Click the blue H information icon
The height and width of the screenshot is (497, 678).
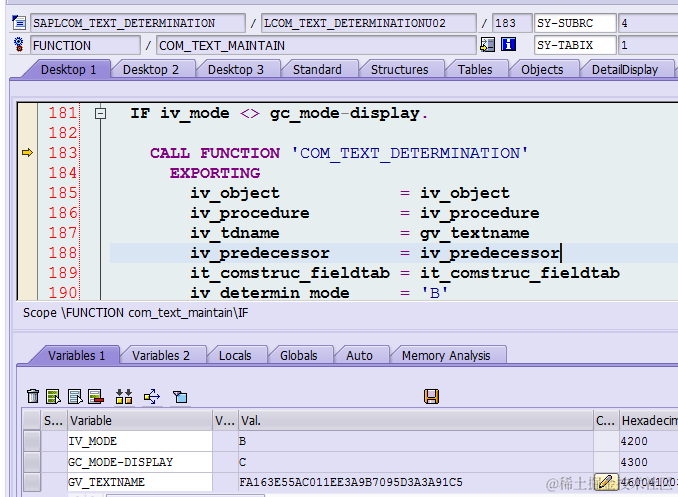pos(508,44)
